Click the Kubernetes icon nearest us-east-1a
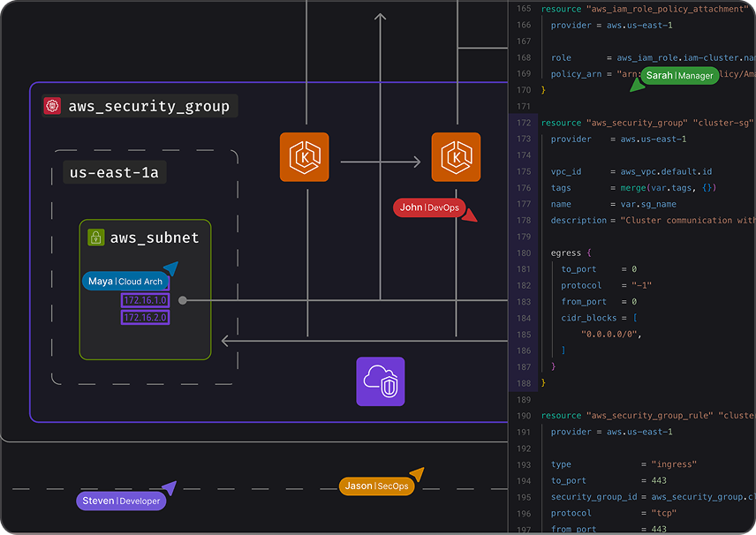756x535 pixels. click(304, 157)
